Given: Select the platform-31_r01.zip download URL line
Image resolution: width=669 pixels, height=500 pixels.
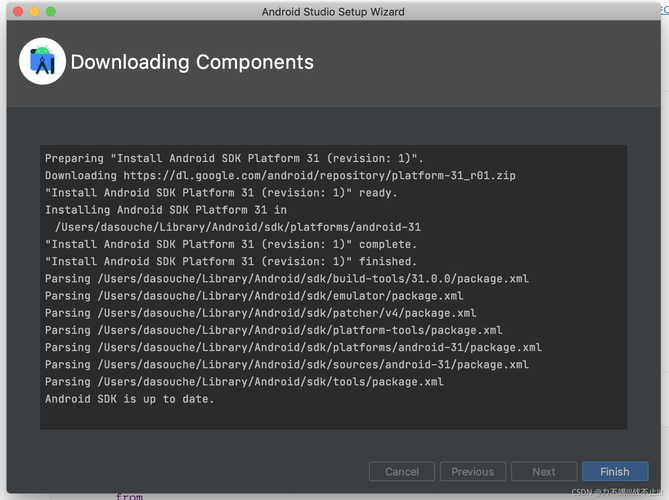Looking at the screenshot, I should click(280, 175).
